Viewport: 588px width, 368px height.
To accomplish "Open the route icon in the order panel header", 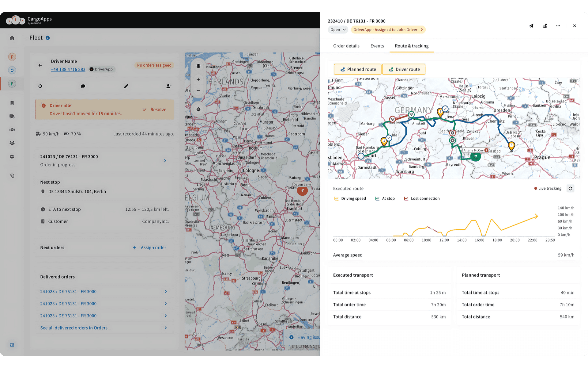I will pos(545,26).
